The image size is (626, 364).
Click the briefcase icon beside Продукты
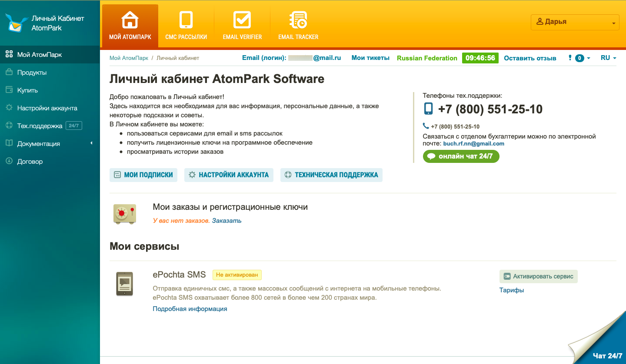(x=9, y=73)
